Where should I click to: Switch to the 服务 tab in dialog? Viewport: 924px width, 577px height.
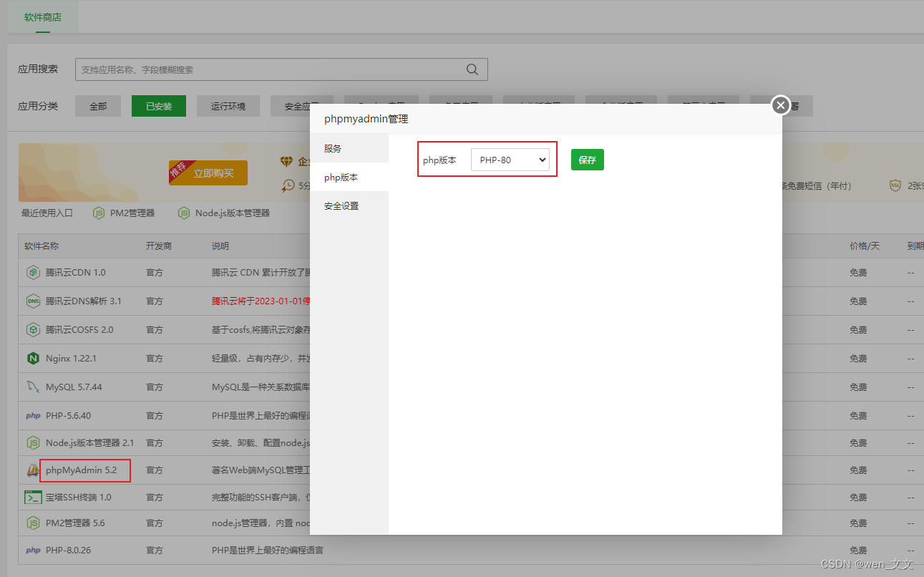(x=349, y=148)
